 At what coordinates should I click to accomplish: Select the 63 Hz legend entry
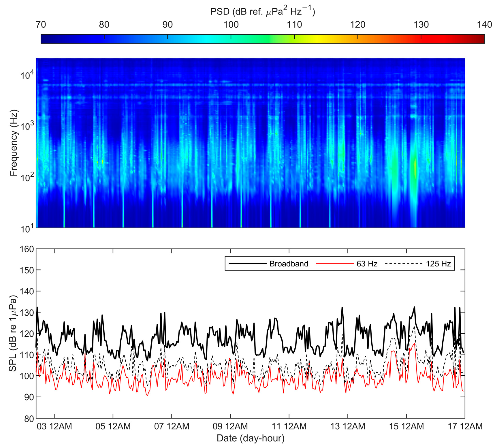367,264
